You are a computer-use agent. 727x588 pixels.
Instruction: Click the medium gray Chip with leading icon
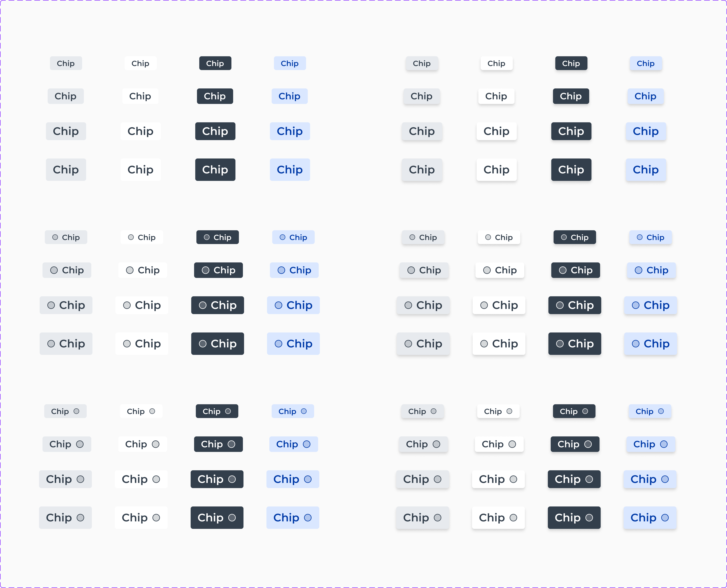67,270
